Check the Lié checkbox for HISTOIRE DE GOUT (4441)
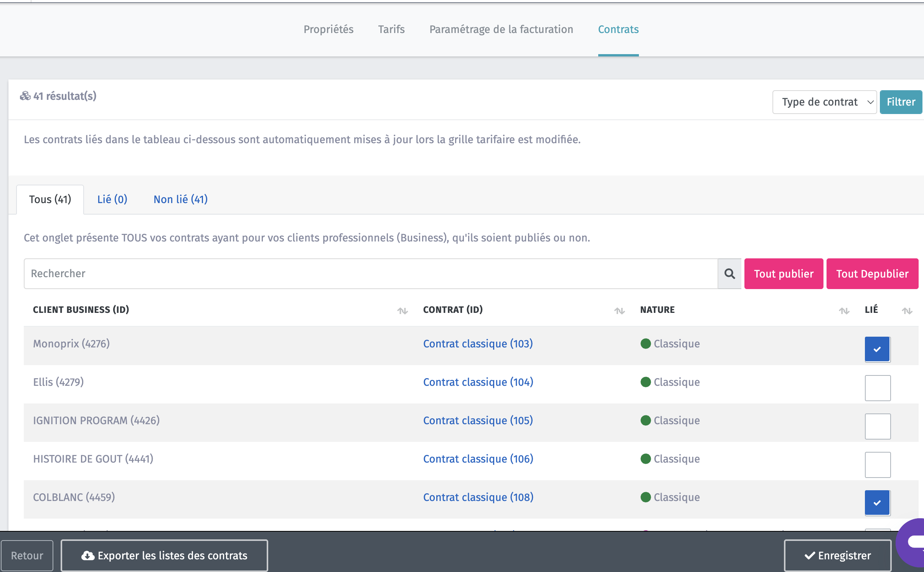This screenshot has height=572, width=924. pos(877,465)
